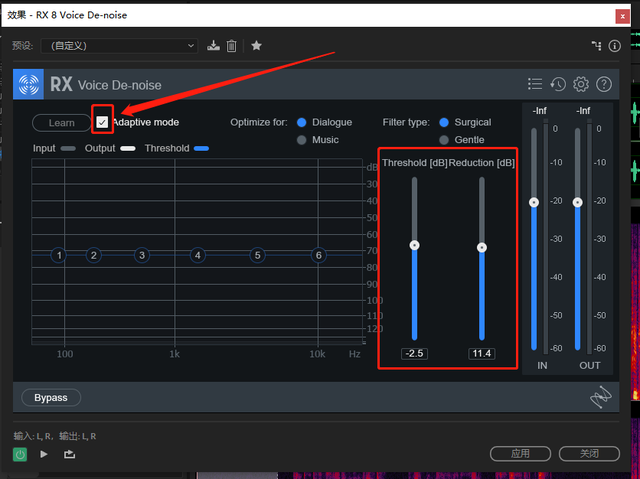640x479 pixels.
Task: Toggle the loop export icon next to play
Action: (69, 454)
